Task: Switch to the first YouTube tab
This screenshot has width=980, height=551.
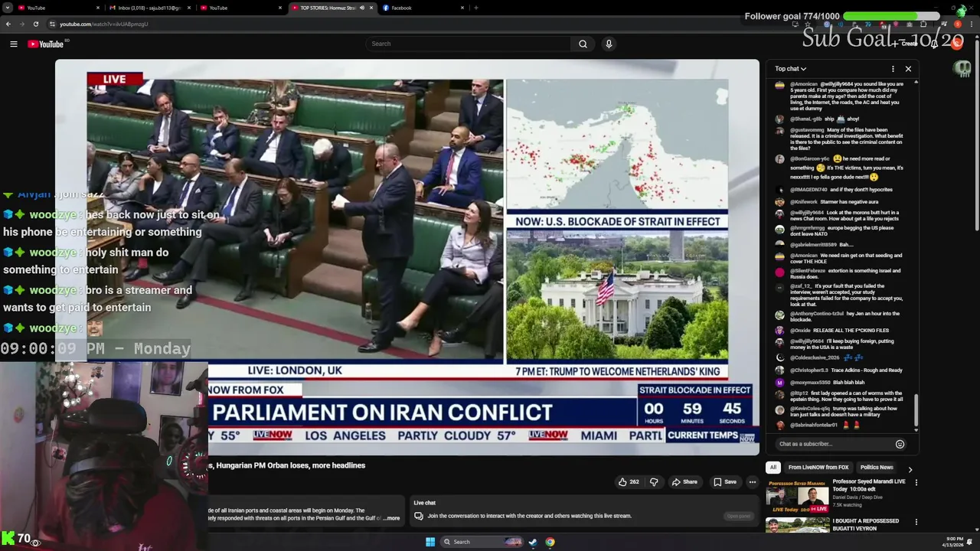Action: [x=57, y=8]
